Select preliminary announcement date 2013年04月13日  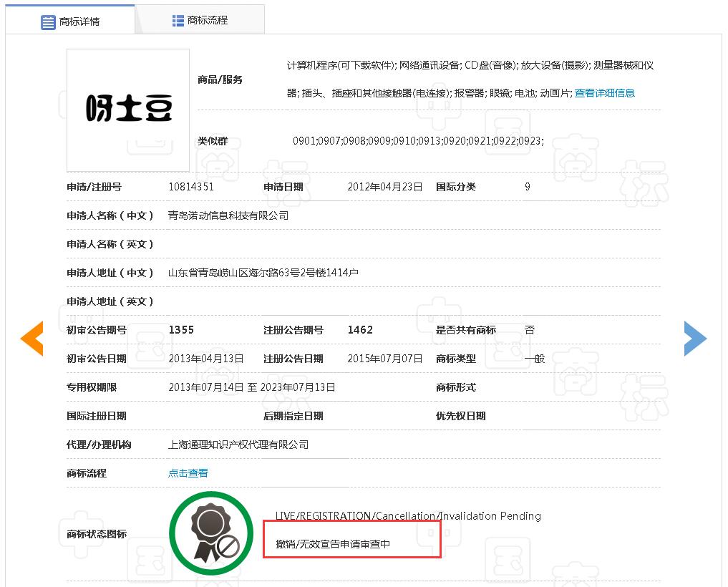pyautogui.click(x=206, y=359)
